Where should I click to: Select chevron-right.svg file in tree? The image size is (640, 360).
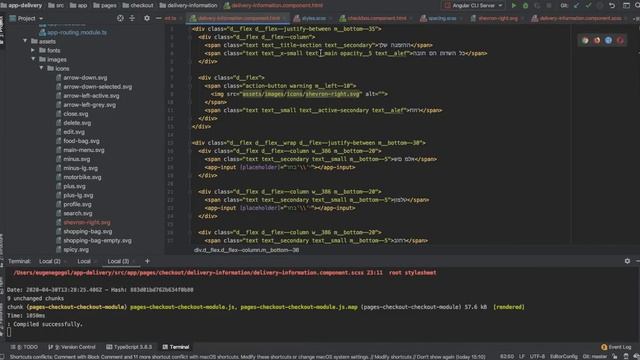[x=87, y=222]
